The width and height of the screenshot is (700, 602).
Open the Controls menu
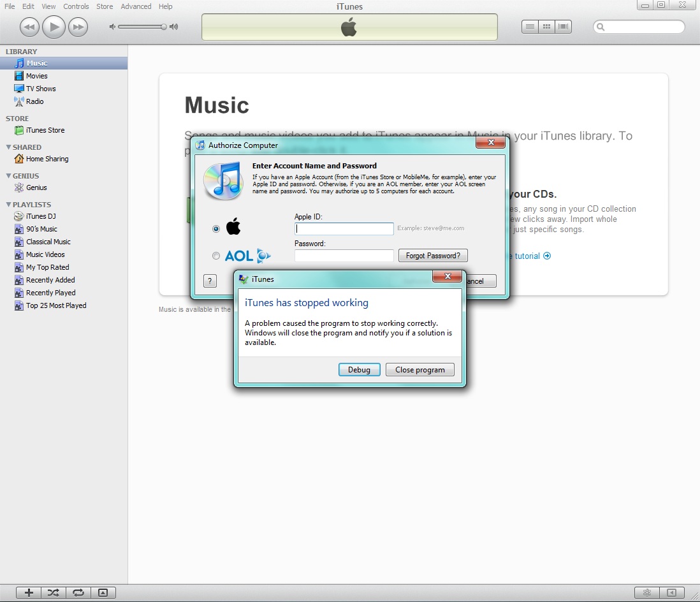click(76, 6)
